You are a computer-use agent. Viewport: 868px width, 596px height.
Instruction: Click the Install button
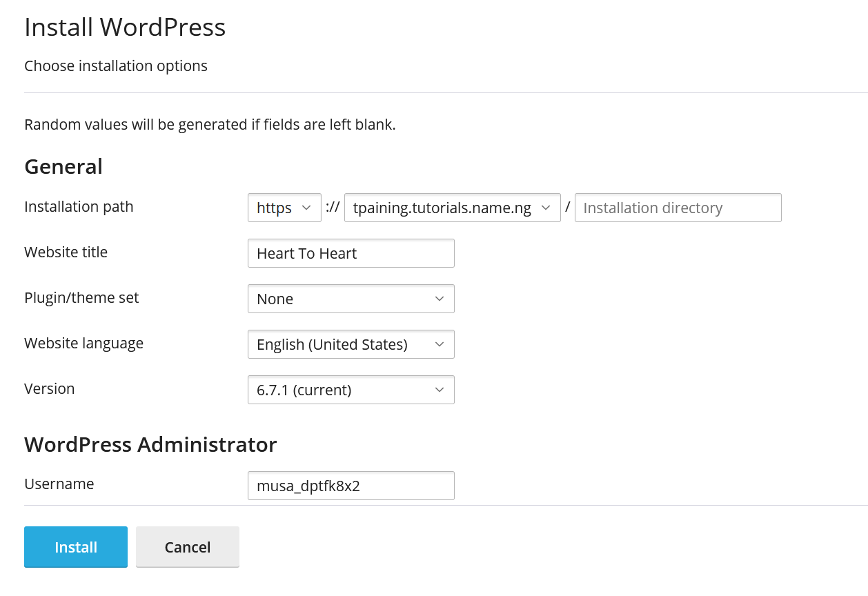click(76, 547)
